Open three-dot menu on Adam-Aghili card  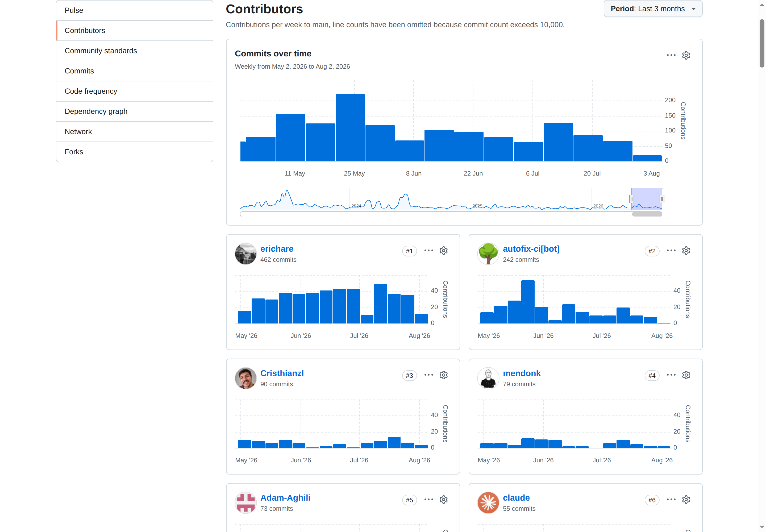(429, 500)
